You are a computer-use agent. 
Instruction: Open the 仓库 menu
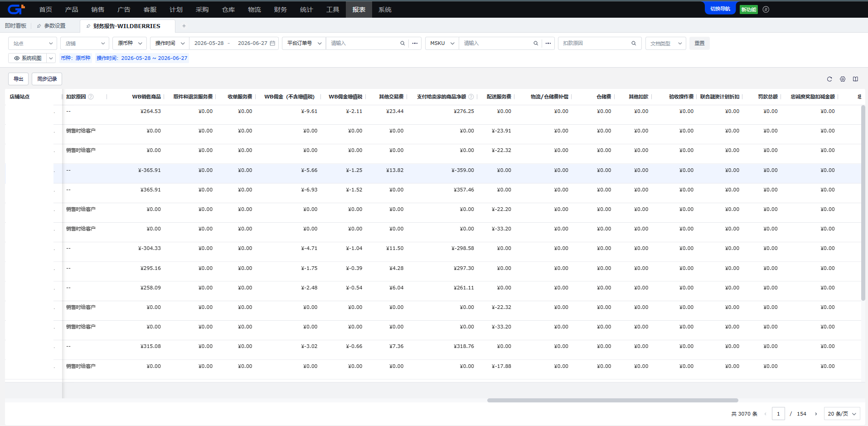click(228, 9)
